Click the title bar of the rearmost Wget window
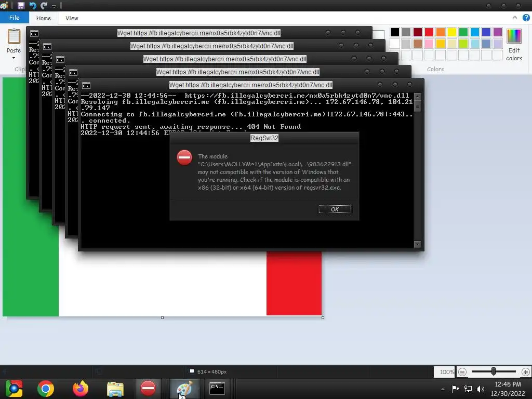Image resolution: width=532 pixels, height=399 pixels. (199, 33)
